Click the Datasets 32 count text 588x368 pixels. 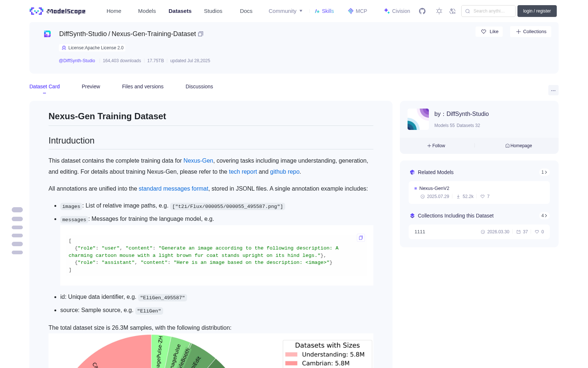pos(468,125)
